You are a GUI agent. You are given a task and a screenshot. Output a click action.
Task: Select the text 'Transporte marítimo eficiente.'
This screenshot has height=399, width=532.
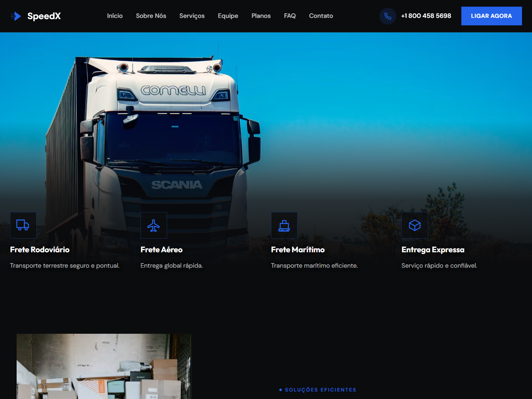tap(314, 266)
